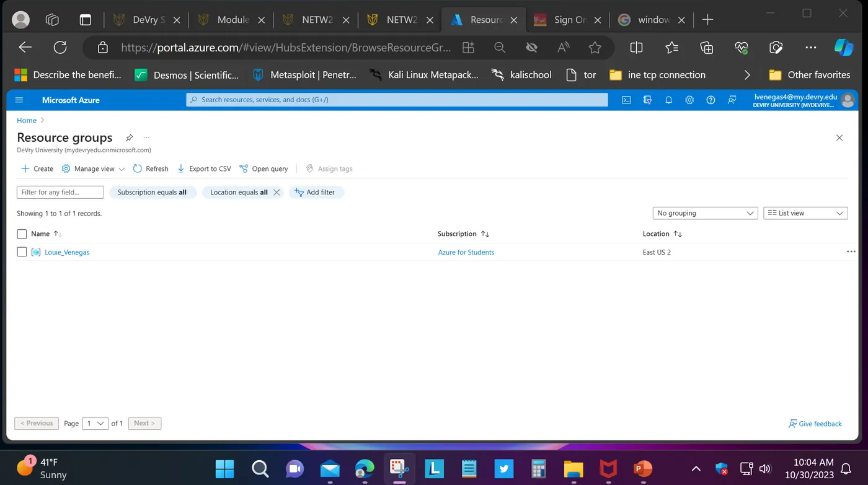This screenshot has width=868, height=485.
Task: Click the Give feedback link
Action: click(815, 424)
